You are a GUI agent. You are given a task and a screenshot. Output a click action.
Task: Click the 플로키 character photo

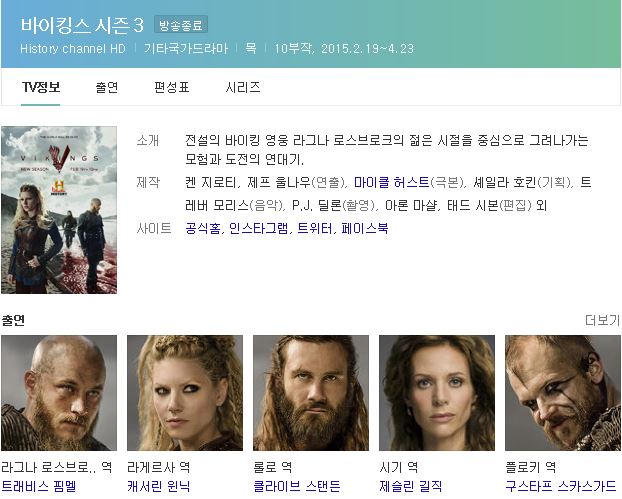pos(563,393)
